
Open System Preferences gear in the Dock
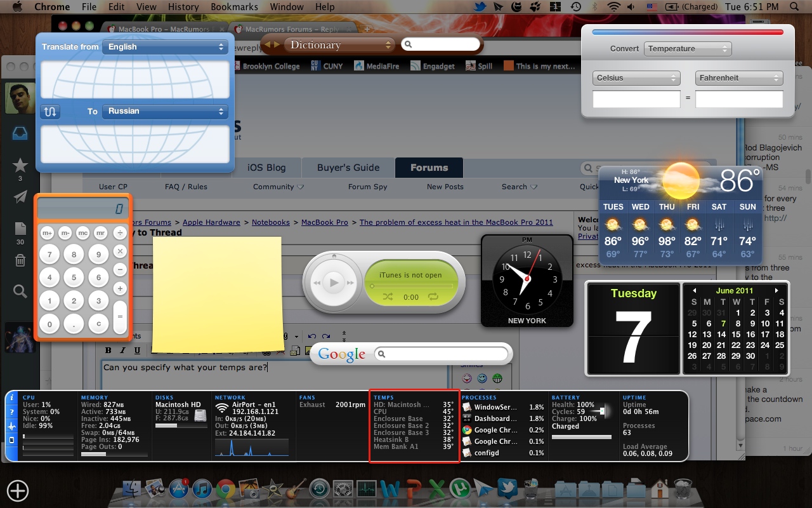(343, 489)
